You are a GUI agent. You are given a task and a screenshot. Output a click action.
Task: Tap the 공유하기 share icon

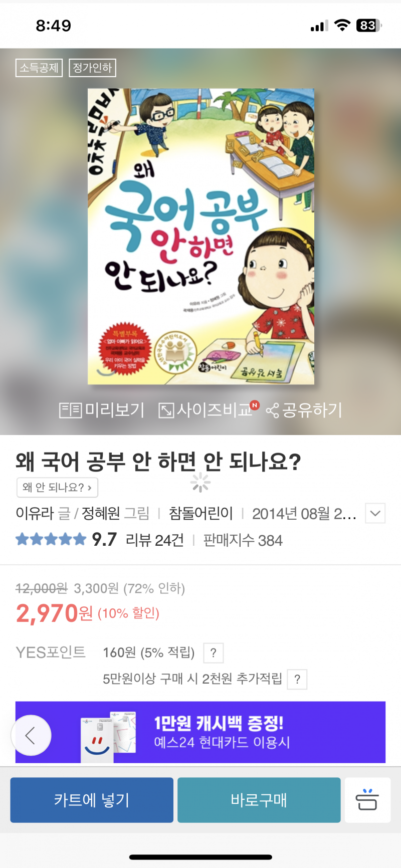[x=272, y=411]
